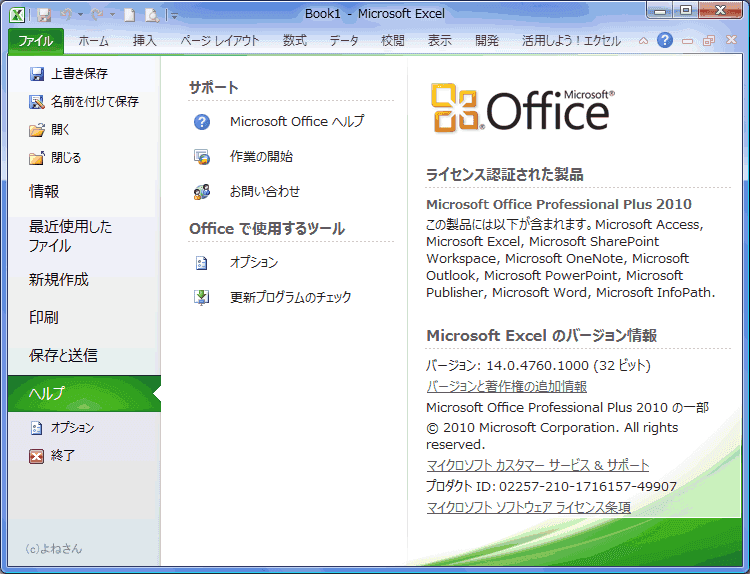The image size is (750, 574).
Task: Click the バージョン: 14.0.4760.1000 text
Action: [x=538, y=365]
